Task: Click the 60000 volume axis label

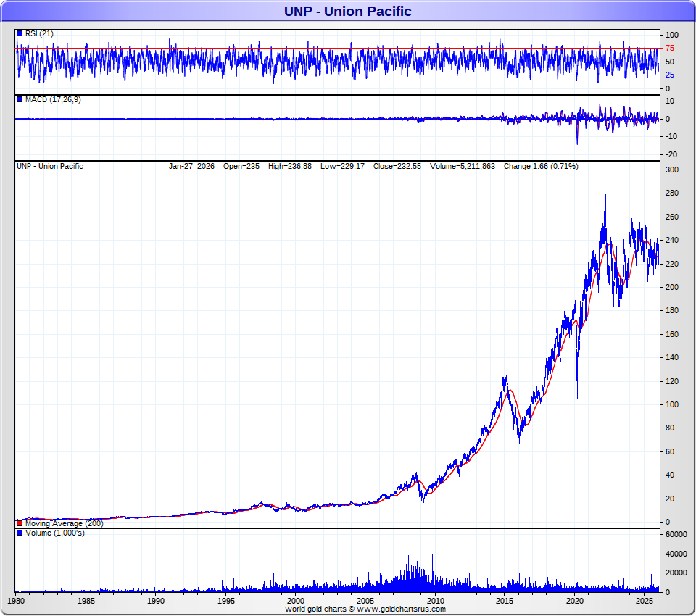Action: [x=676, y=535]
